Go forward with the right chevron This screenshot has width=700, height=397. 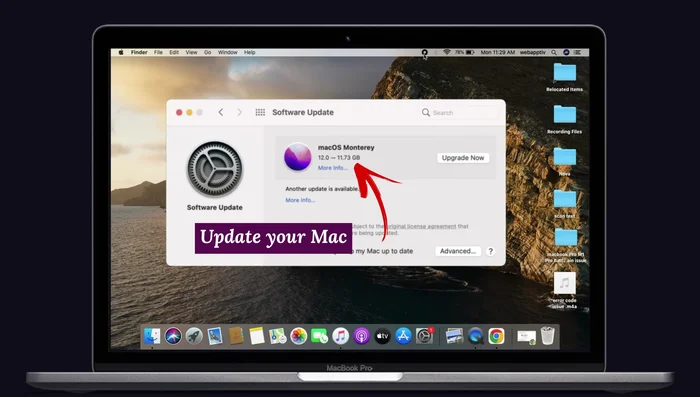tap(239, 113)
